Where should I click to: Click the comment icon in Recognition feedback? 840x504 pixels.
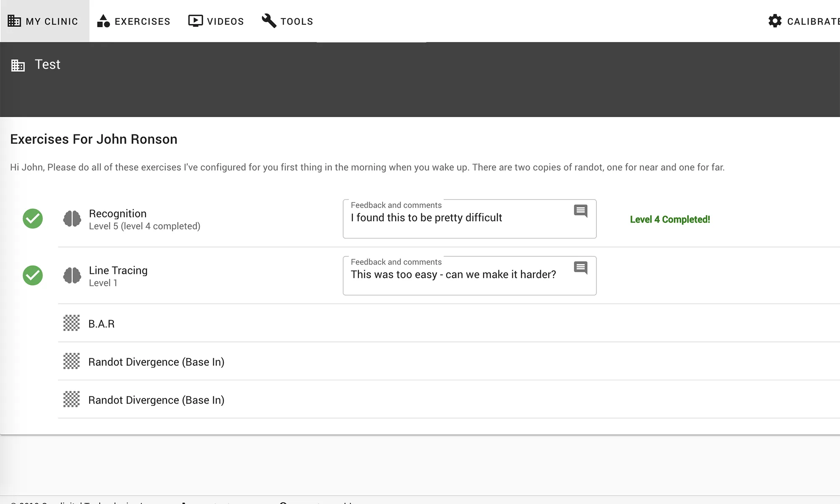click(x=580, y=211)
